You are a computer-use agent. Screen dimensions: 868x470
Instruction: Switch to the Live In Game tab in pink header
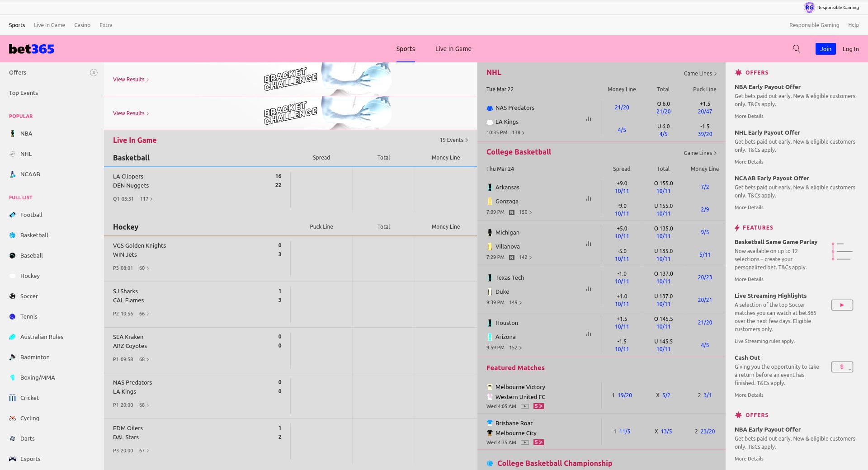(453, 49)
